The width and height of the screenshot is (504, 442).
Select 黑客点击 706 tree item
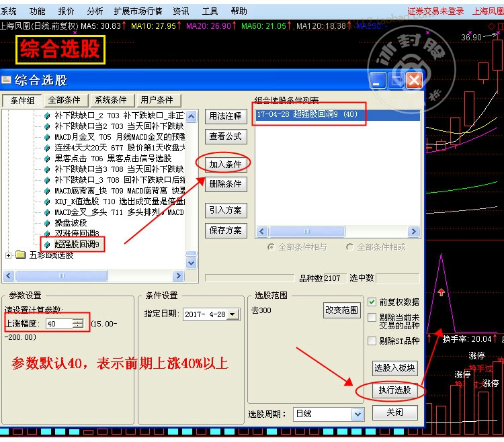(x=113, y=159)
